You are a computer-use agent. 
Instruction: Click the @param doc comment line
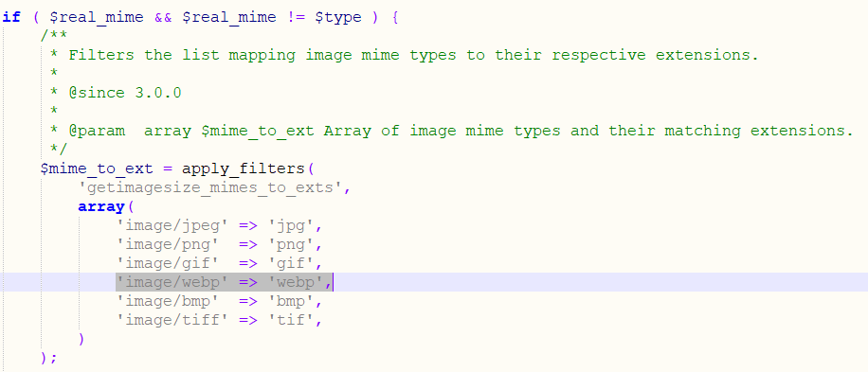tap(452, 131)
